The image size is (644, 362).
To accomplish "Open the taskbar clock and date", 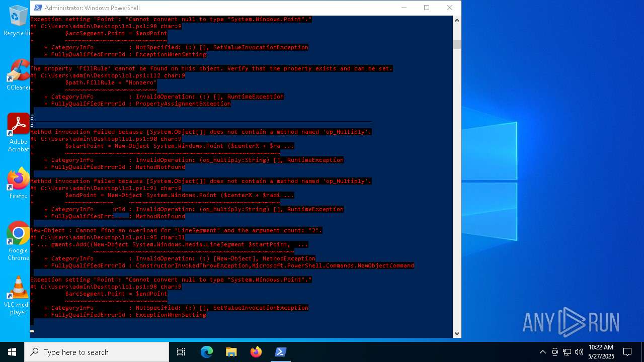I will (601, 352).
